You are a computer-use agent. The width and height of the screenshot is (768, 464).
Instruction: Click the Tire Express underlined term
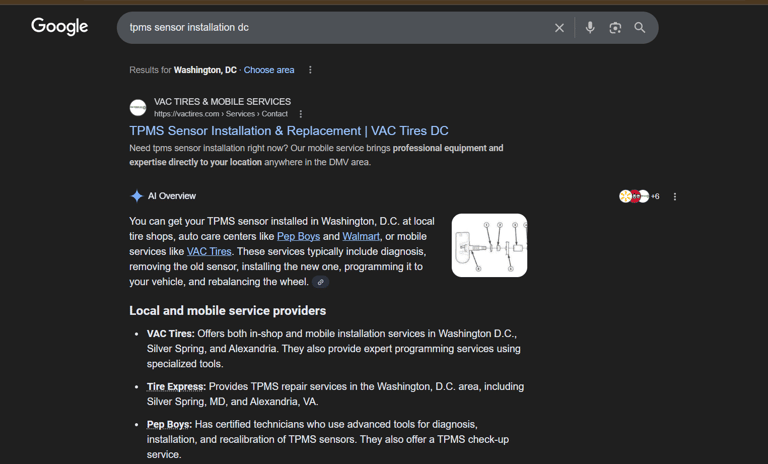tap(176, 387)
